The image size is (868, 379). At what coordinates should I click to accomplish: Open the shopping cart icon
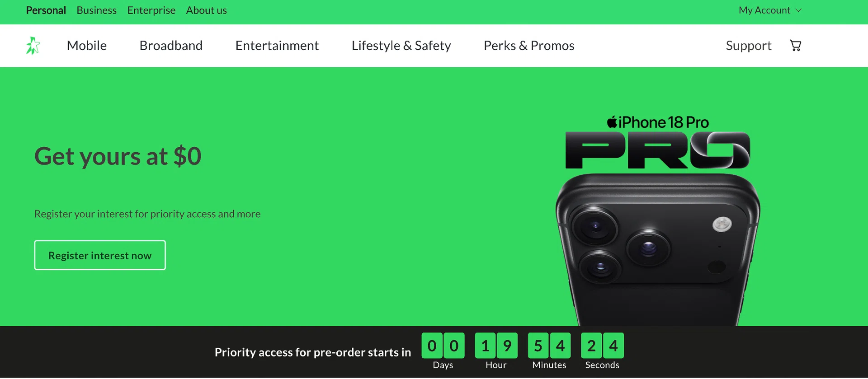point(796,46)
